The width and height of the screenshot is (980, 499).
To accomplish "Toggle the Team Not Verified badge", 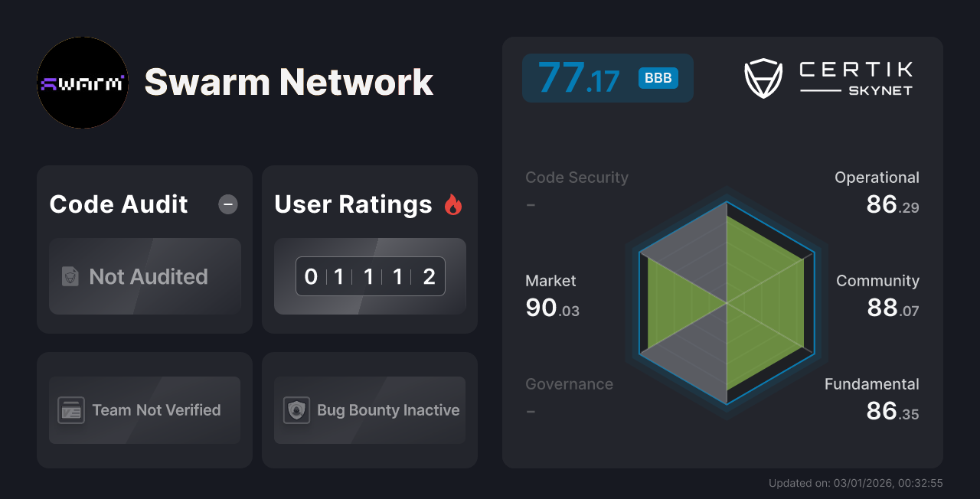I will pos(144,410).
